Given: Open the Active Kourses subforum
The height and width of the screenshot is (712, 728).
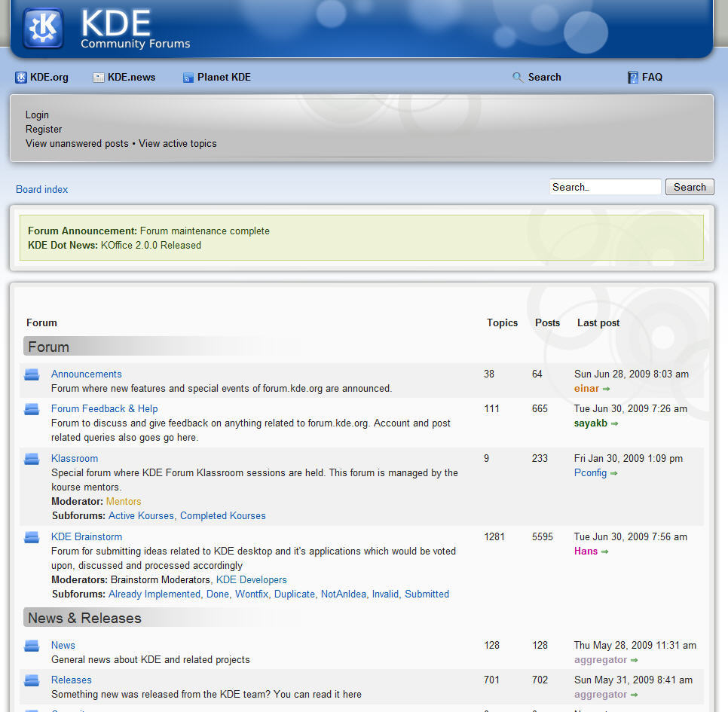Looking at the screenshot, I should coord(141,516).
